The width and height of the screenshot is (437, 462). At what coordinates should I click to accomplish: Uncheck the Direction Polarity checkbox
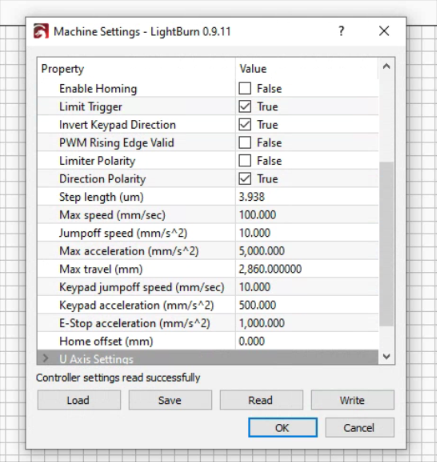click(x=245, y=179)
